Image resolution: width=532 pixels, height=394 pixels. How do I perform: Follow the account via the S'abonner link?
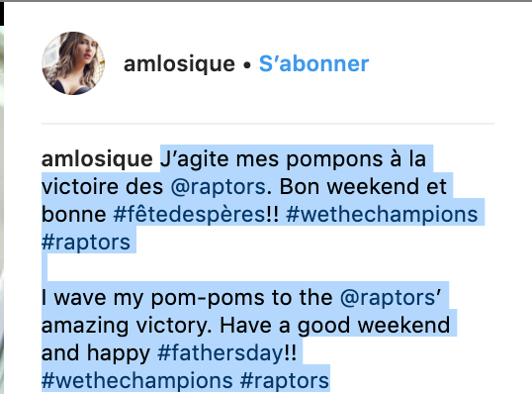coord(313,64)
